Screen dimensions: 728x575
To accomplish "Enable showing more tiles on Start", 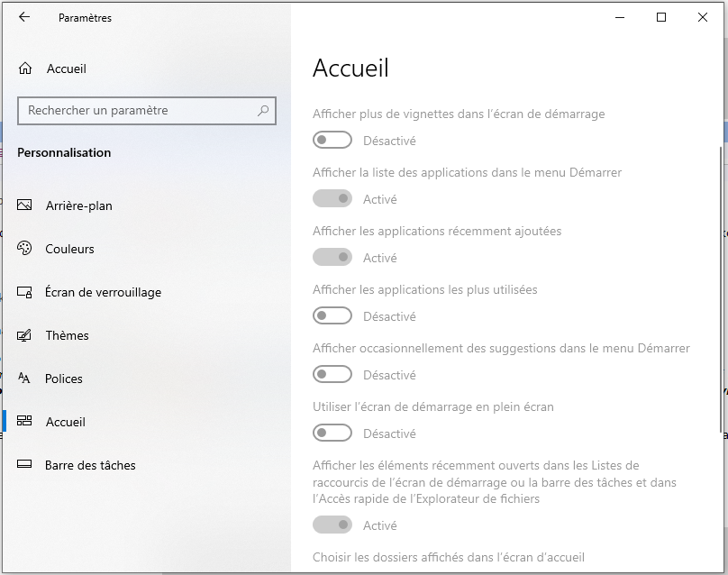I will pyautogui.click(x=332, y=141).
